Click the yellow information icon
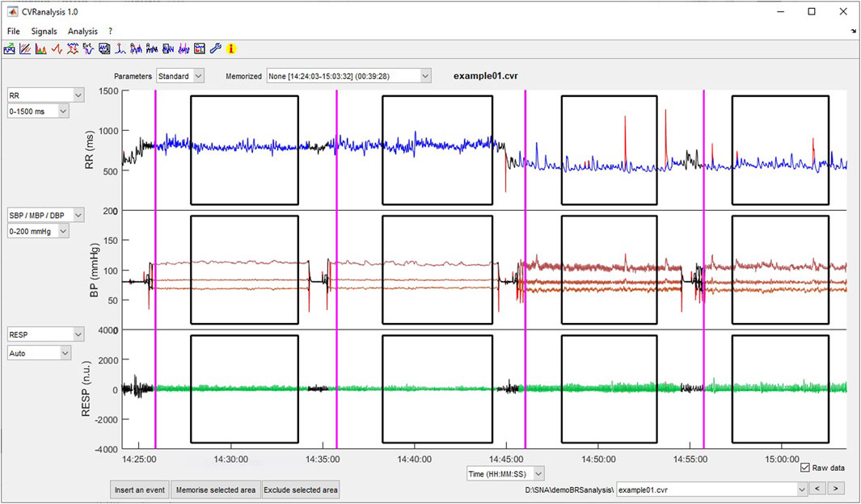This screenshot has height=504, width=861. click(231, 48)
